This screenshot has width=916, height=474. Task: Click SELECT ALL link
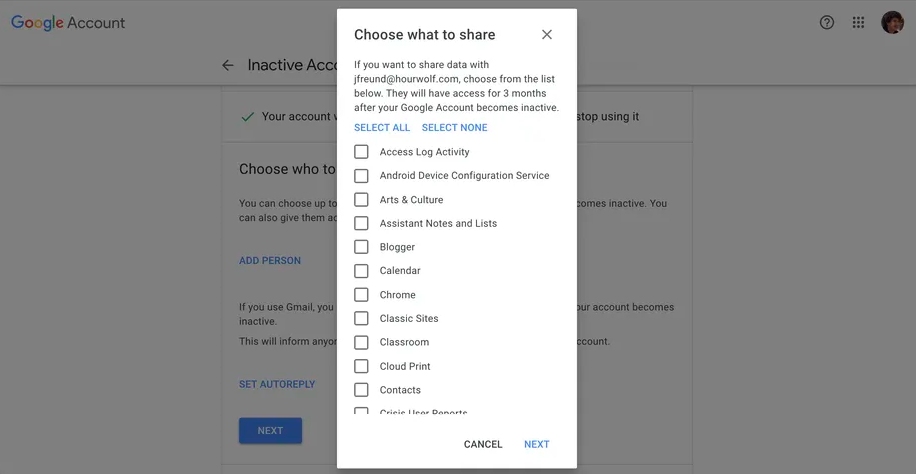382,128
